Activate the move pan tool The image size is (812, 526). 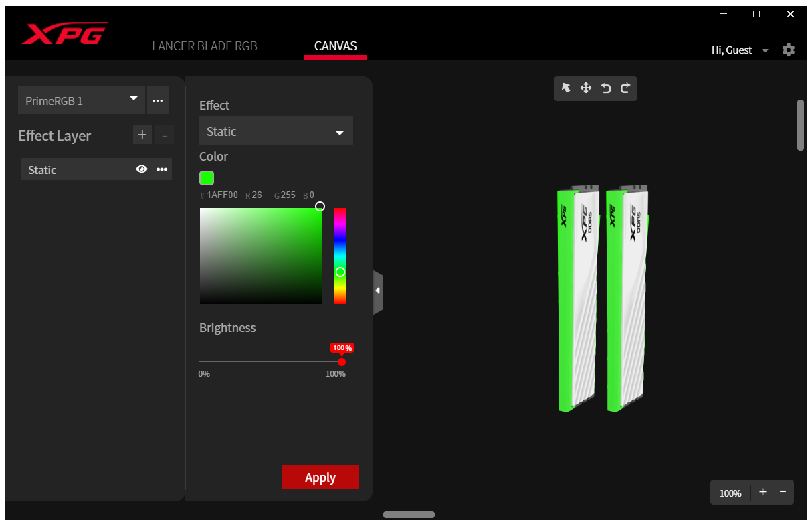coord(586,88)
